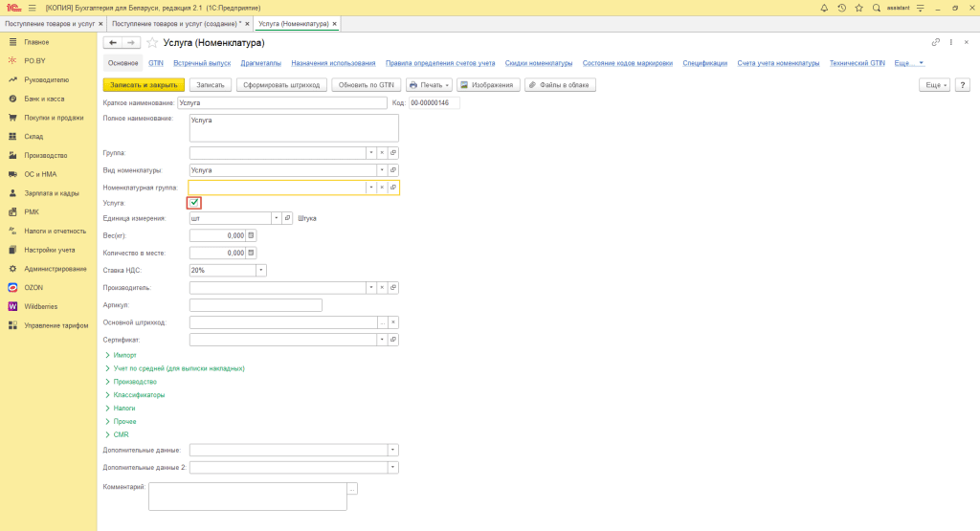
Task: Click Сформировать штрихкод button
Action: coord(281,85)
